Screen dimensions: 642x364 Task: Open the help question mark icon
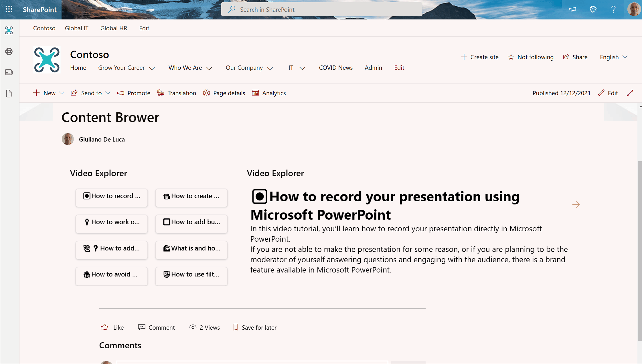pyautogui.click(x=613, y=9)
